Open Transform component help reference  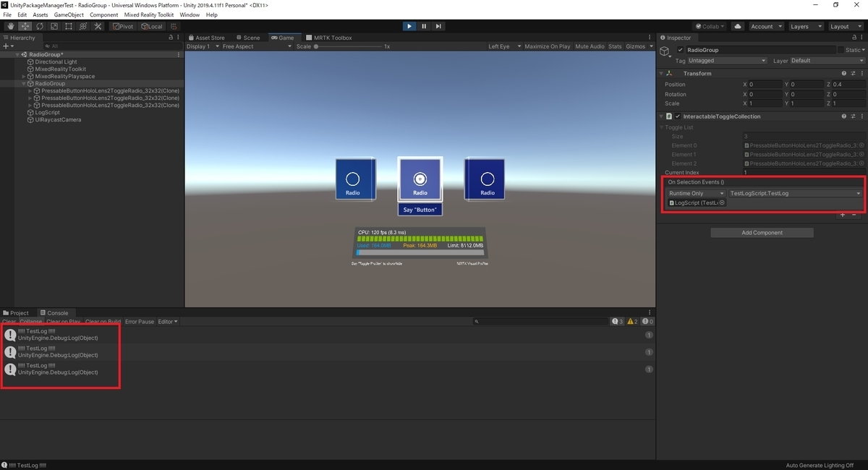844,74
